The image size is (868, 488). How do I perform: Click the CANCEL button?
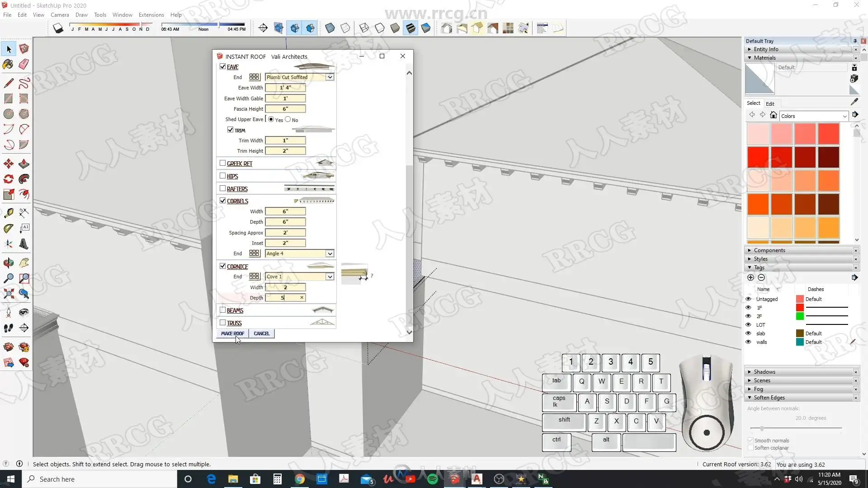point(261,333)
